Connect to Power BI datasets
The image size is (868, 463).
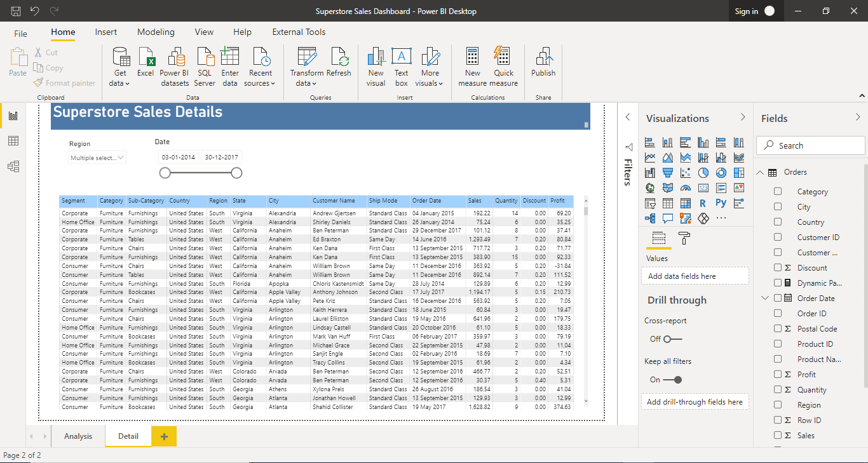174,67
